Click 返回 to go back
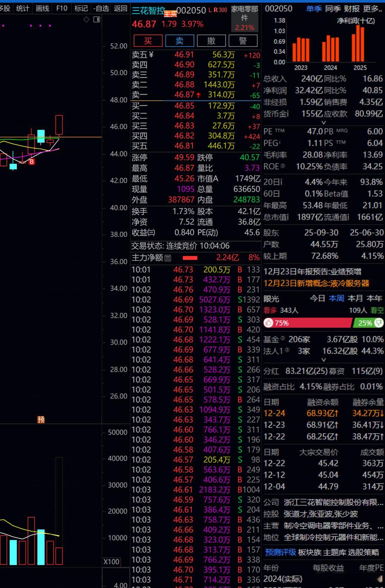The image size is (385, 588). tap(121, 8)
